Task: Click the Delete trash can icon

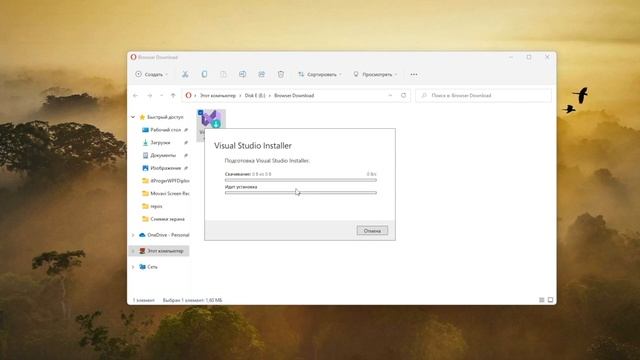Action: 281,74
